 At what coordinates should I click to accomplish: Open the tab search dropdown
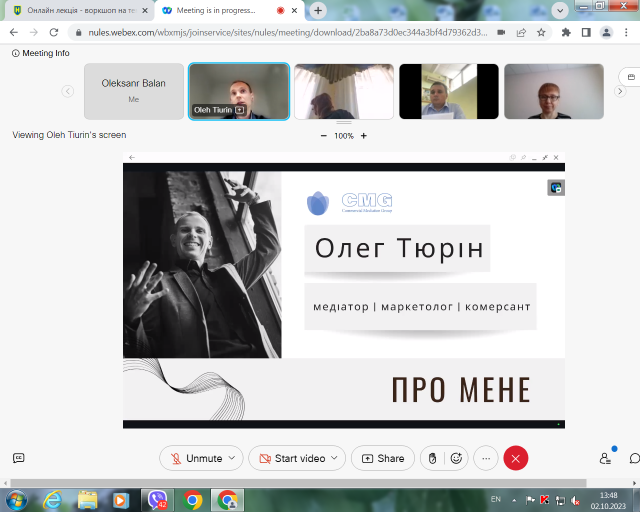click(x=560, y=11)
